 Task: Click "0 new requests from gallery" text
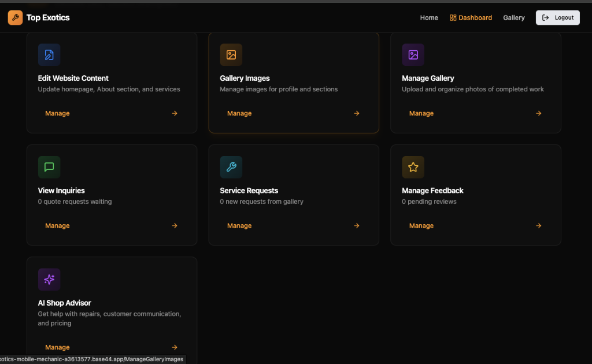point(262,202)
